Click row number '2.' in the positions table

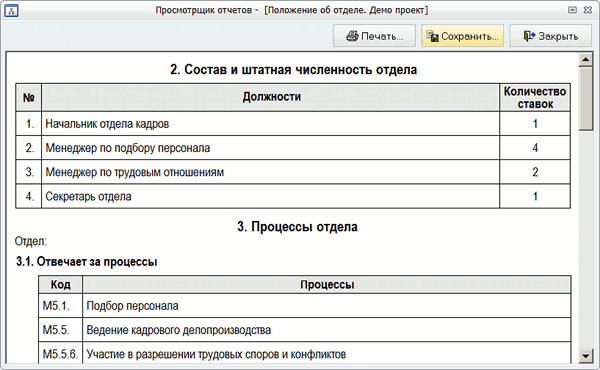point(29,148)
